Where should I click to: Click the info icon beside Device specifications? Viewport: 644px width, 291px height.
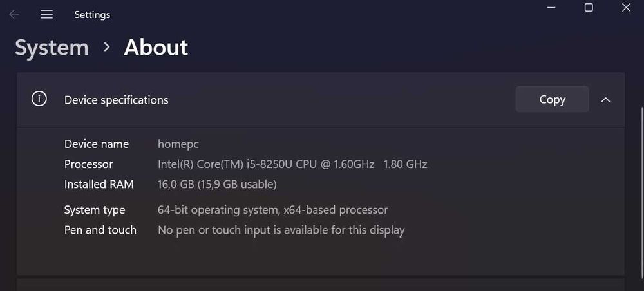point(39,99)
